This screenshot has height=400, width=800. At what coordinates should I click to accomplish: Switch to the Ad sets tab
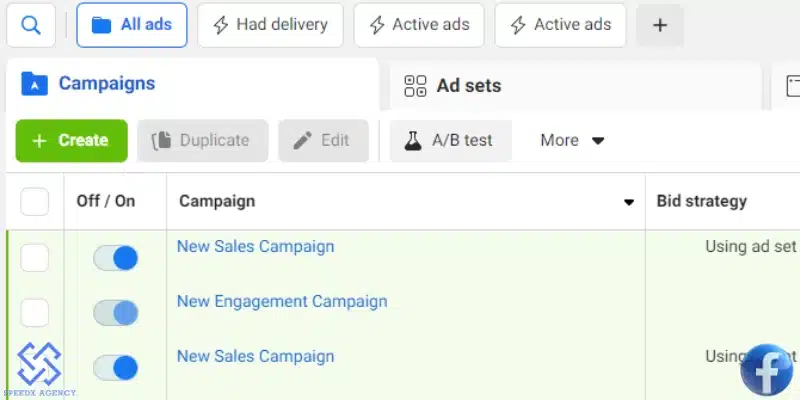pos(468,86)
